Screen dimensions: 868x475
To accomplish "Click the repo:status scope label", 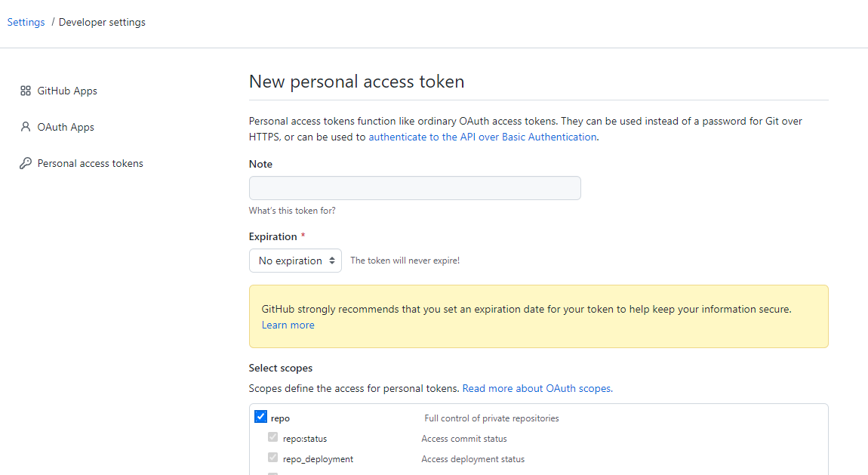I will pos(305,438).
